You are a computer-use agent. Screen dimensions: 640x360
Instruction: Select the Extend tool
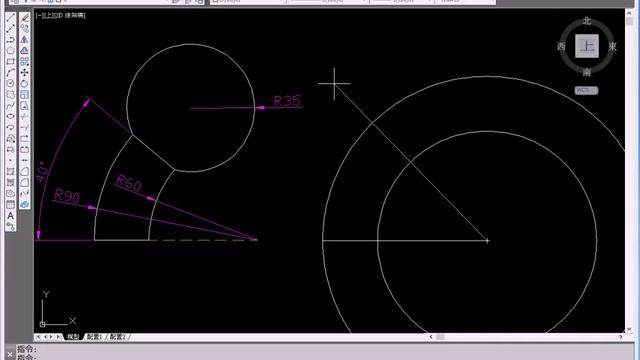(24, 127)
